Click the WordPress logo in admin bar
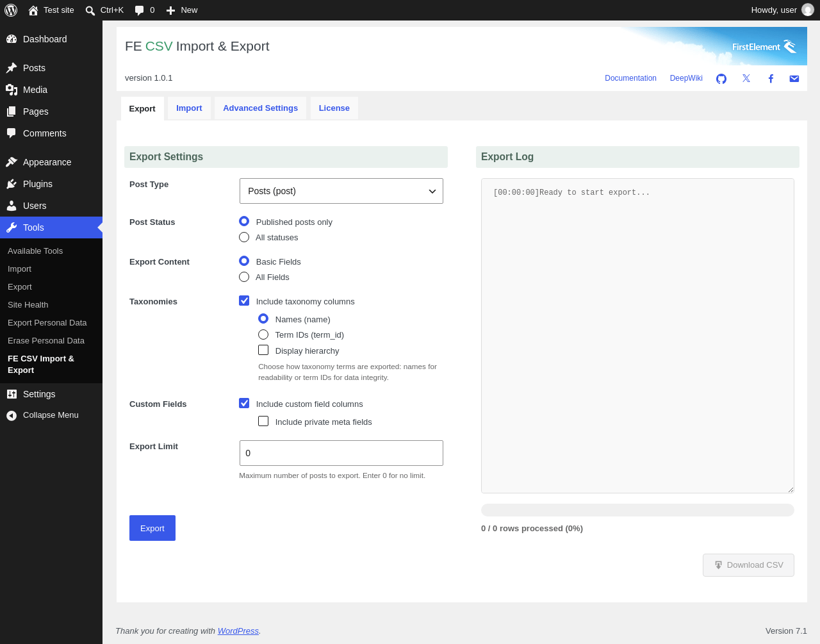This screenshot has width=820, height=644. click(x=11, y=10)
